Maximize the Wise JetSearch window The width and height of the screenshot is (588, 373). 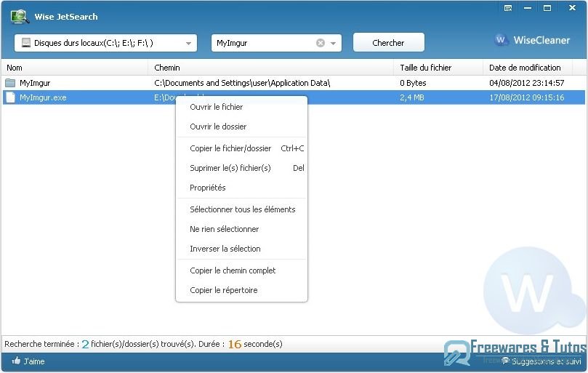[x=547, y=8]
